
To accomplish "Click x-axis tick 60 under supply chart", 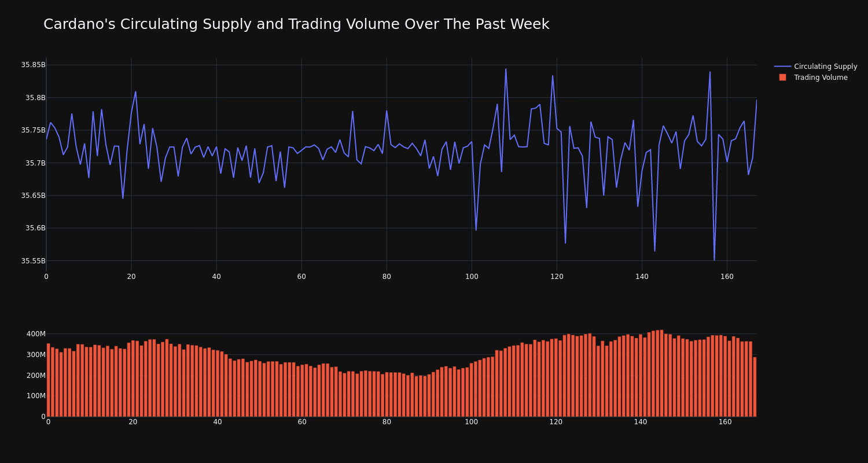I will point(301,277).
